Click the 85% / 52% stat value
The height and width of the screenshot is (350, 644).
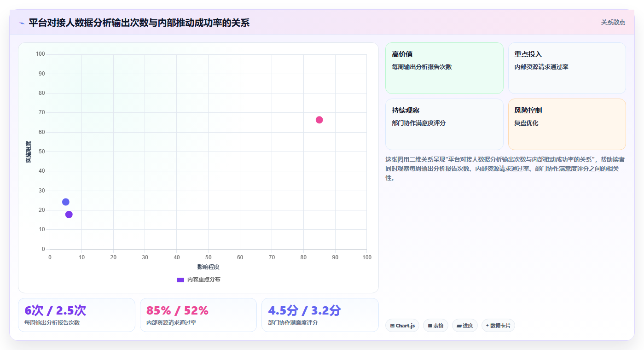pyautogui.click(x=177, y=310)
